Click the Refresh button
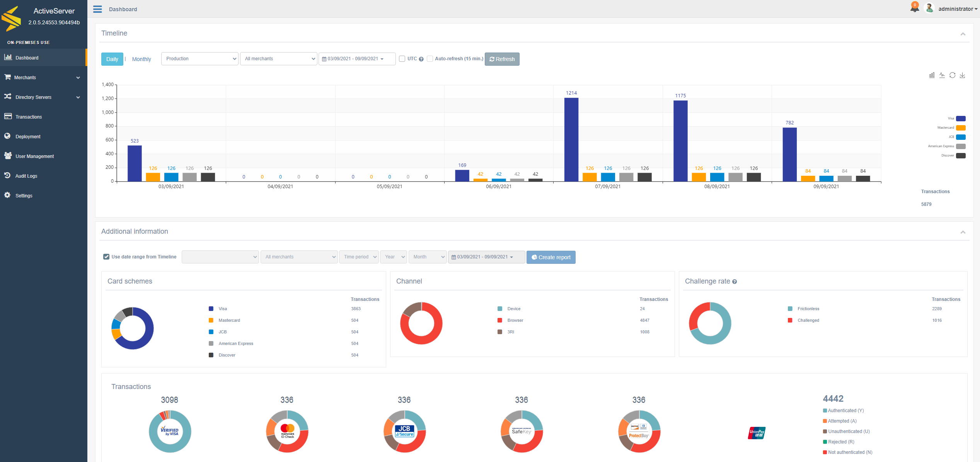This screenshot has height=462, width=980. coord(502,59)
